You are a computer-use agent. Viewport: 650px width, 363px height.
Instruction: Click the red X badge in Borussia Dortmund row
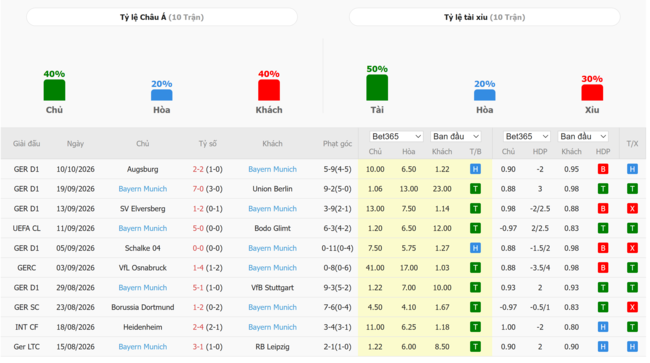point(632,307)
